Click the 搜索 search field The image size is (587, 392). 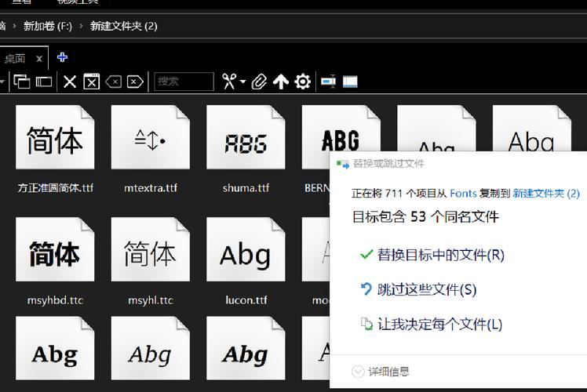184,82
